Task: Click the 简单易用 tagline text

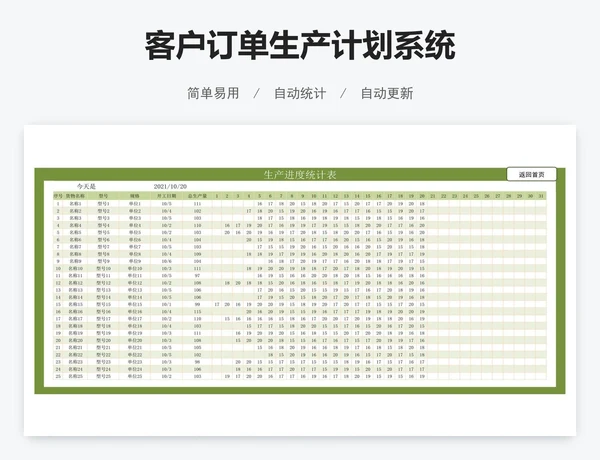Action: coord(213,93)
